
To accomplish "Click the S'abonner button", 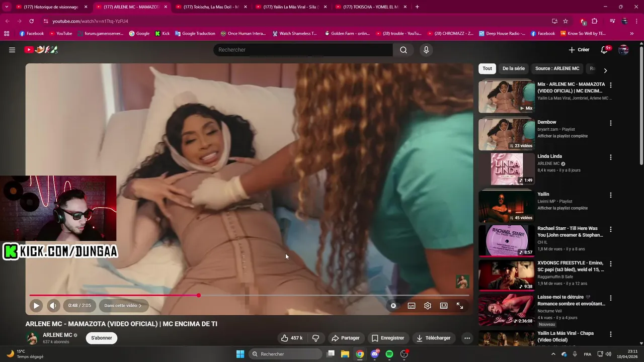I will [x=102, y=338].
